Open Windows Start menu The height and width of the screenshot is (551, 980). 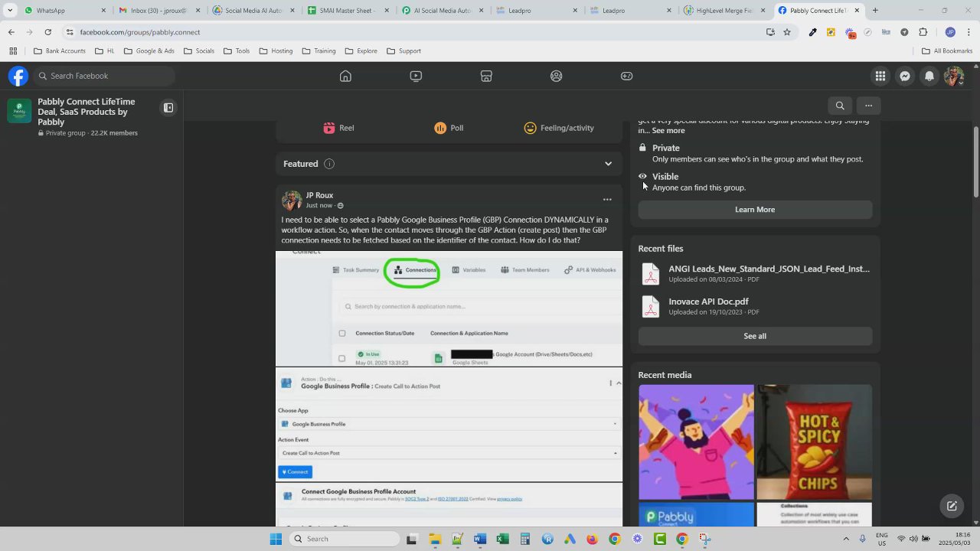click(276, 539)
